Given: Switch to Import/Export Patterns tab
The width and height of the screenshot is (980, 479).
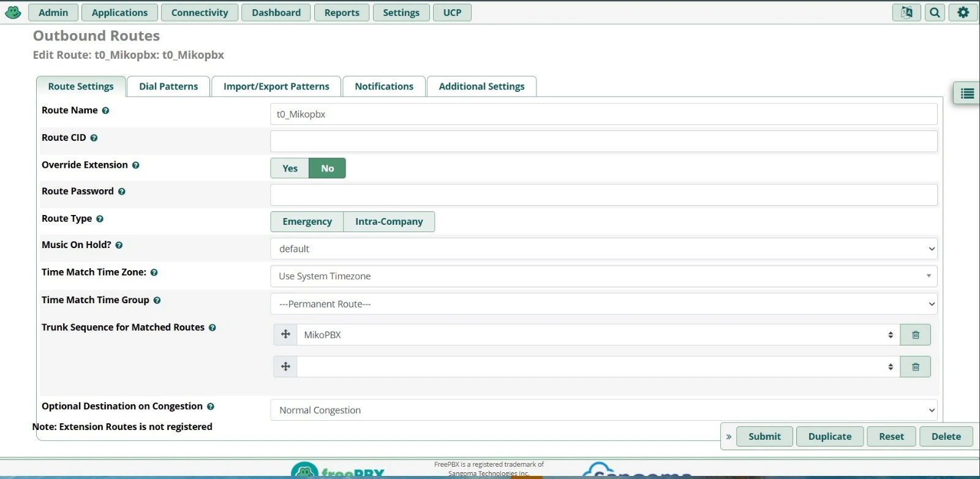Looking at the screenshot, I should point(276,86).
